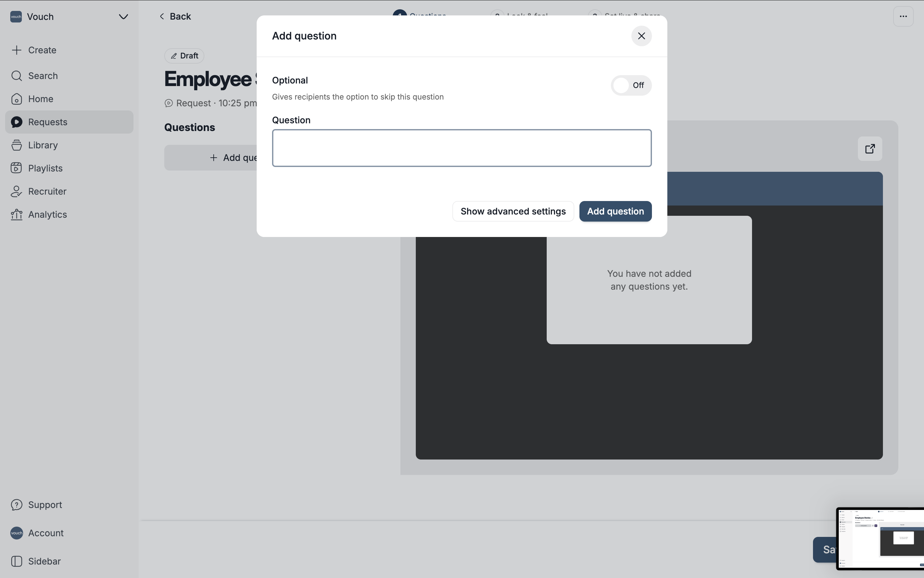Focus the Question text field
Screen dimensions: 924x578
click(462, 148)
